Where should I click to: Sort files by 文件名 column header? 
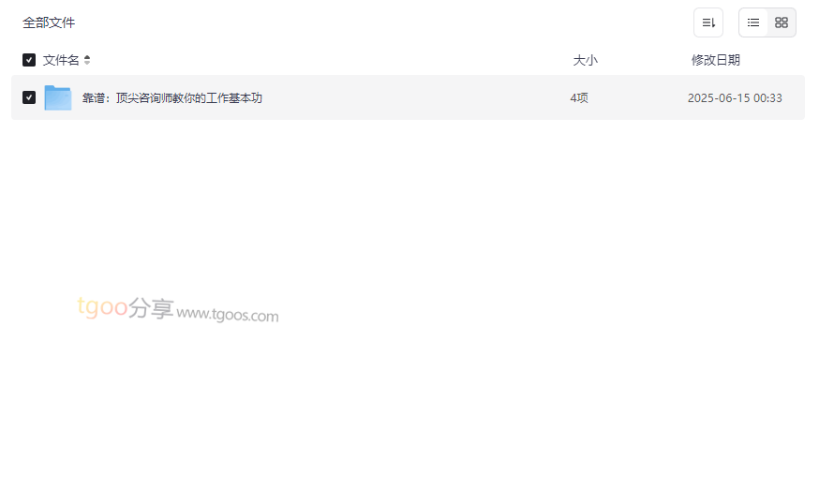click(x=61, y=60)
